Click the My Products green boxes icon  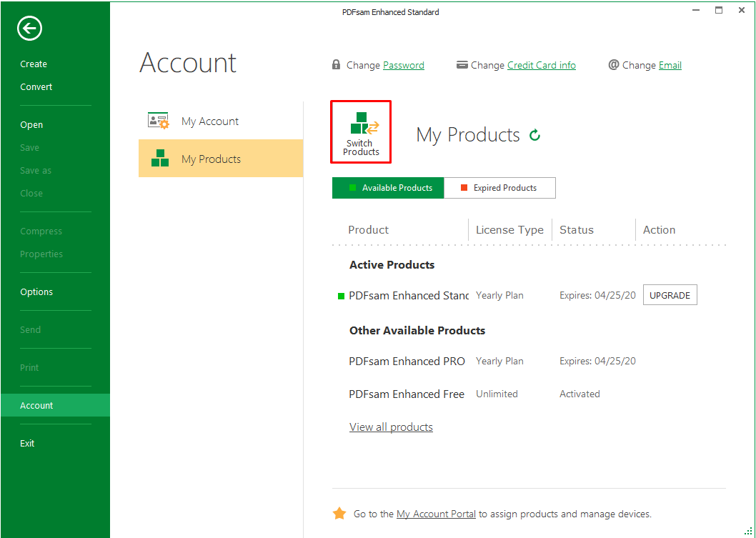(159, 158)
